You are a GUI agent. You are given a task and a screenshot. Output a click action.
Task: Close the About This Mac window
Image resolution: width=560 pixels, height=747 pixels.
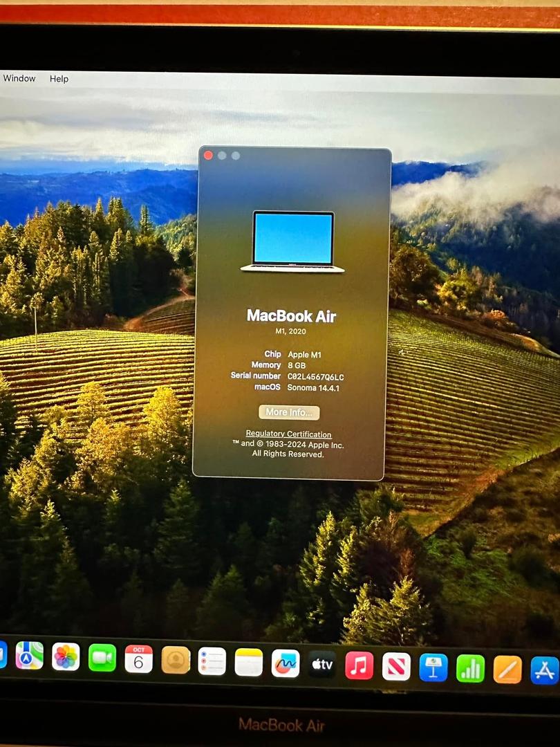[x=208, y=156]
